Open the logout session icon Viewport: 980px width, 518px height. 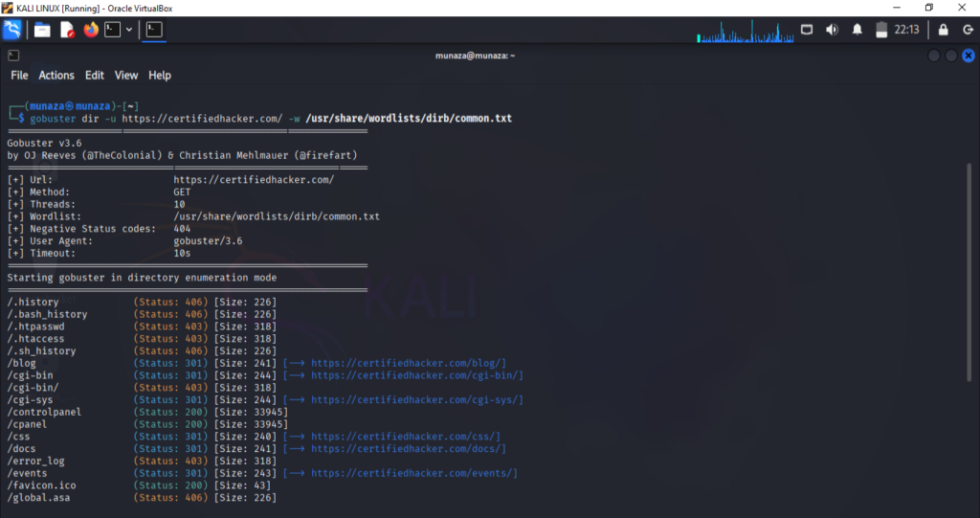click(x=969, y=30)
